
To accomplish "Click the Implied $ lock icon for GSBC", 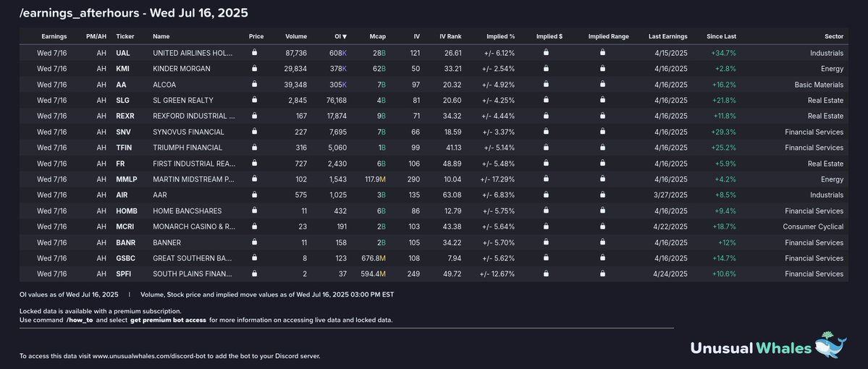I will pos(546,258).
